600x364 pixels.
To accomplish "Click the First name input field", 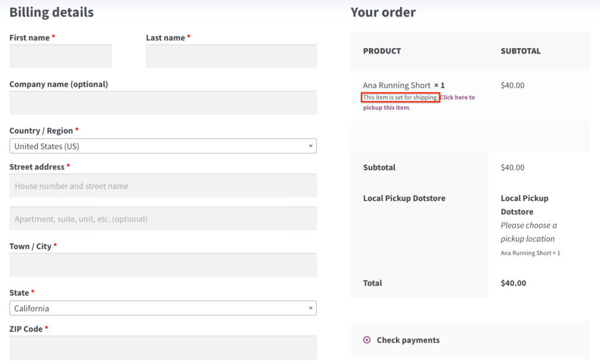I will [60, 56].
